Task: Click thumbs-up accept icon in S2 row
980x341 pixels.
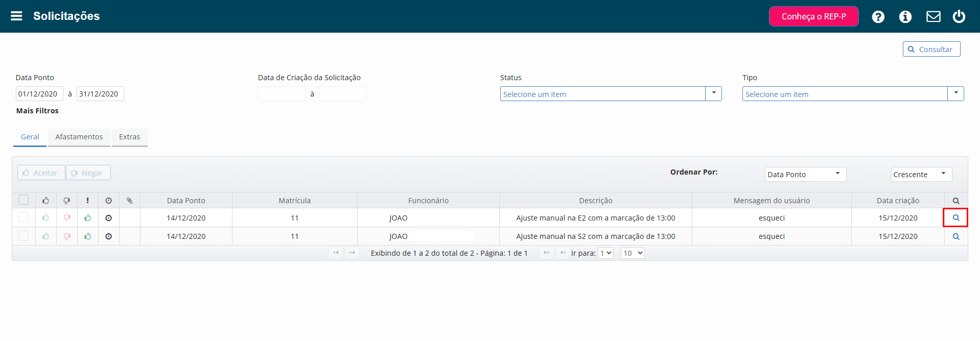Action: point(46,236)
